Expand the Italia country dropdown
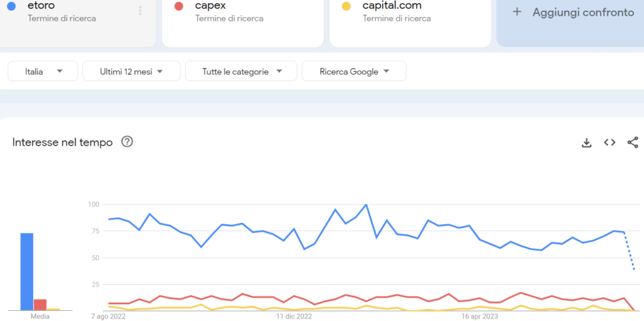The width and height of the screenshot is (644, 321). [x=43, y=72]
